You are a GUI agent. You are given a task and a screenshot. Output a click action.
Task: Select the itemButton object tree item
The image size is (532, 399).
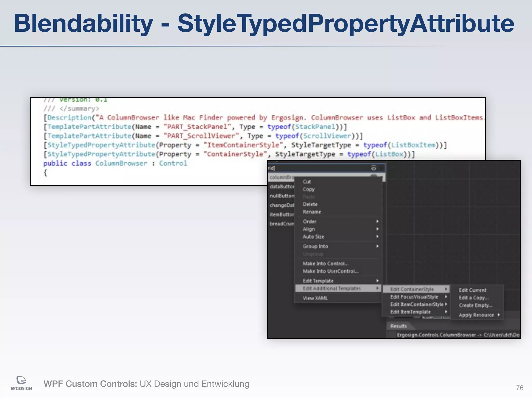282,214
